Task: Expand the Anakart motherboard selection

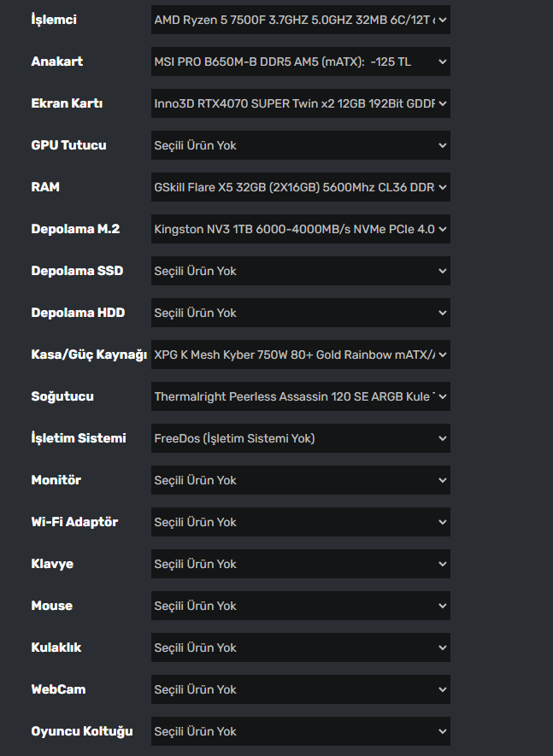Action: (300, 62)
